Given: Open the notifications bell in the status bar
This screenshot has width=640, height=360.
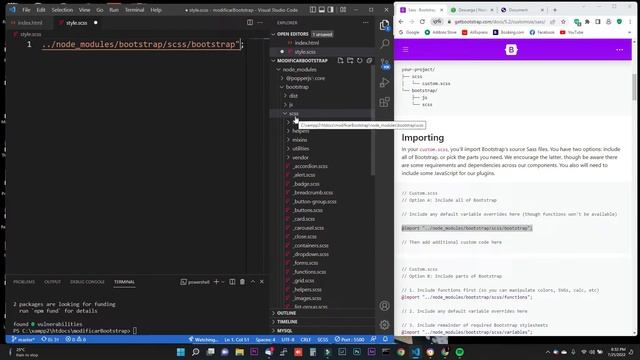Looking at the screenshot, I should click(385, 339).
